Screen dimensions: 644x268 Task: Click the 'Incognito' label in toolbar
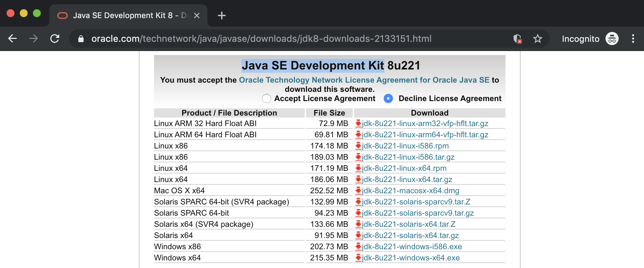pyautogui.click(x=581, y=39)
